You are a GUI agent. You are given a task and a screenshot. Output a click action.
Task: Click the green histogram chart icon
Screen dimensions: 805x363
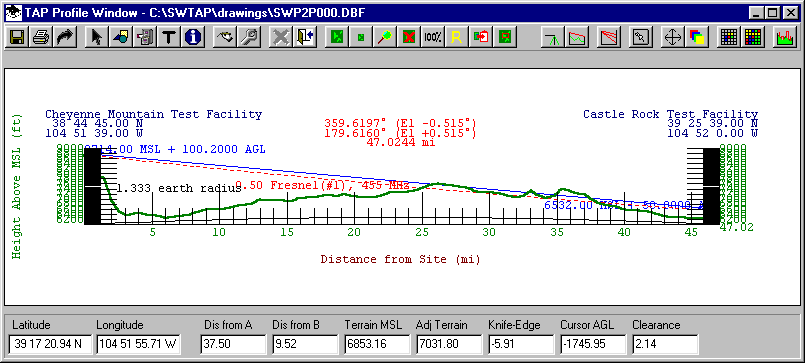tap(784, 37)
